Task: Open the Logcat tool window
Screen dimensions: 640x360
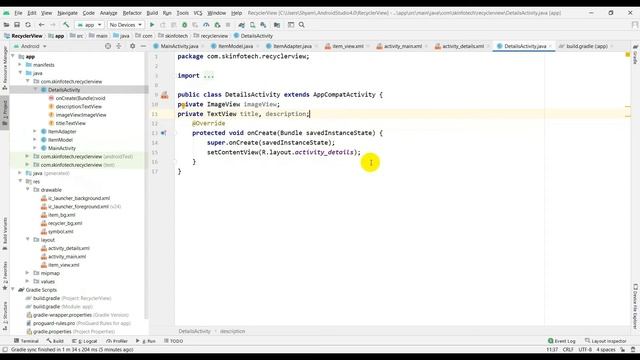Action: (x=85, y=341)
